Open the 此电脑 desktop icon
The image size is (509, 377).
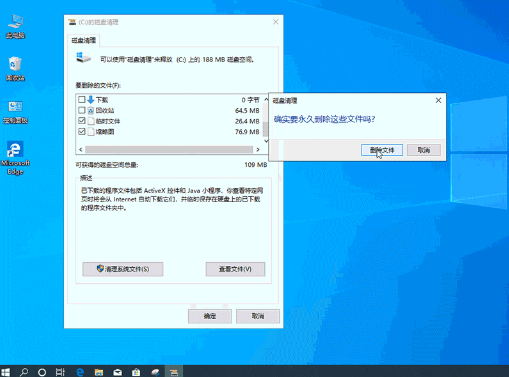[15, 26]
